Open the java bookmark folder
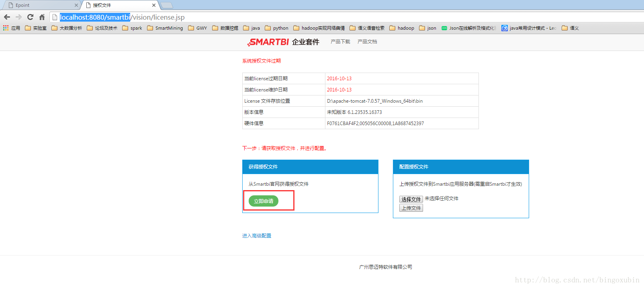This screenshot has height=288, width=644. [251, 28]
